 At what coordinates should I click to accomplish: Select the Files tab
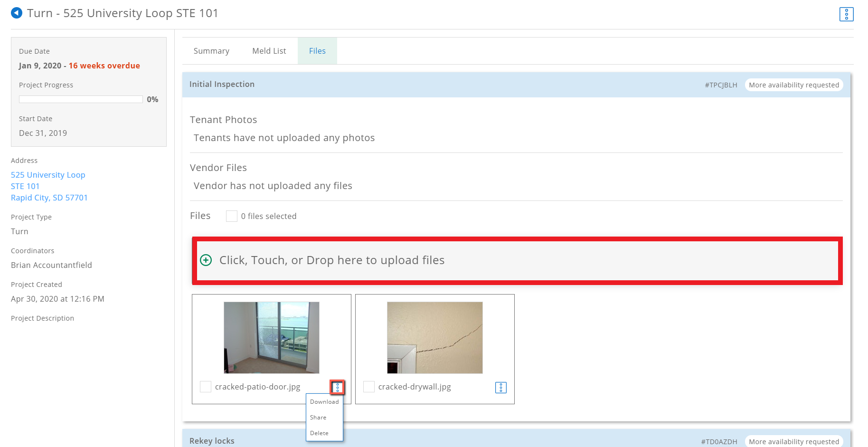(x=317, y=51)
